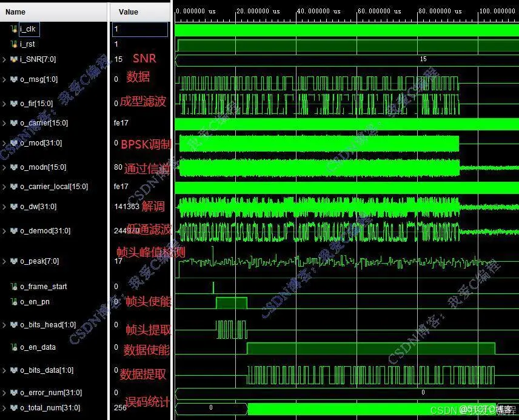The height and width of the screenshot is (420, 519).
Task: Select the o_frame_start signal icon
Action: [x=14, y=287]
